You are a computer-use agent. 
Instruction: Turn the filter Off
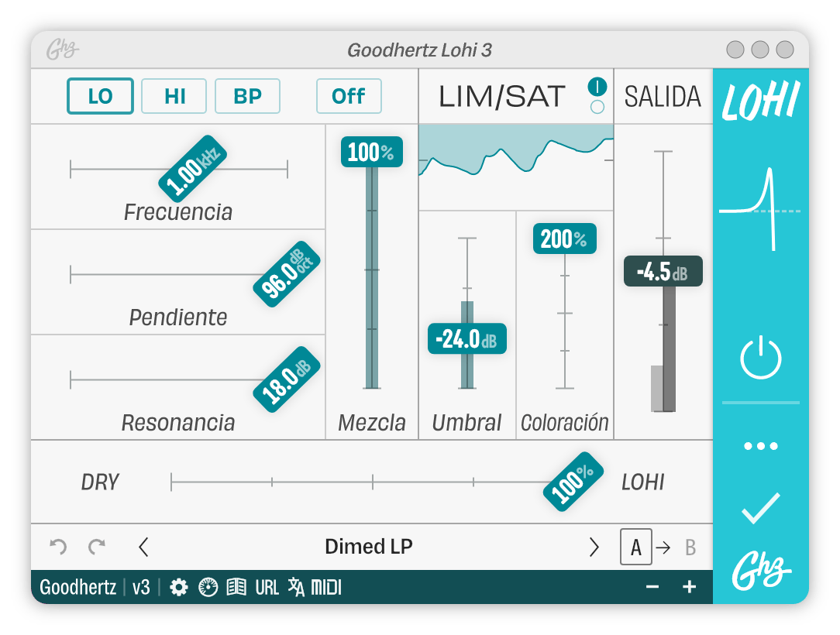click(x=349, y=96)
